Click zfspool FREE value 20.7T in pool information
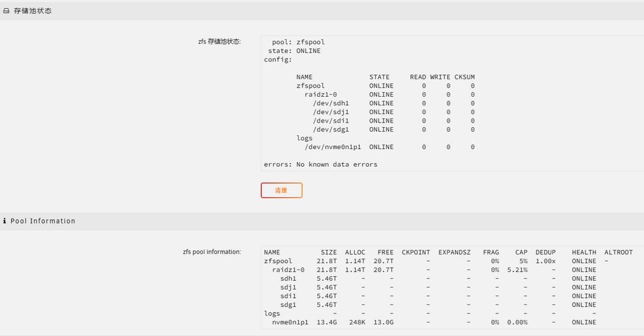Screen dimensions: 644x336 pyautogui.click(x=383, y=261)
